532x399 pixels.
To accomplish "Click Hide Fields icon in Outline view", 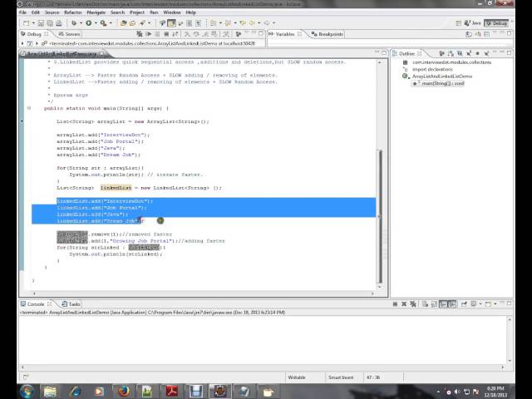I will point(460,53).
